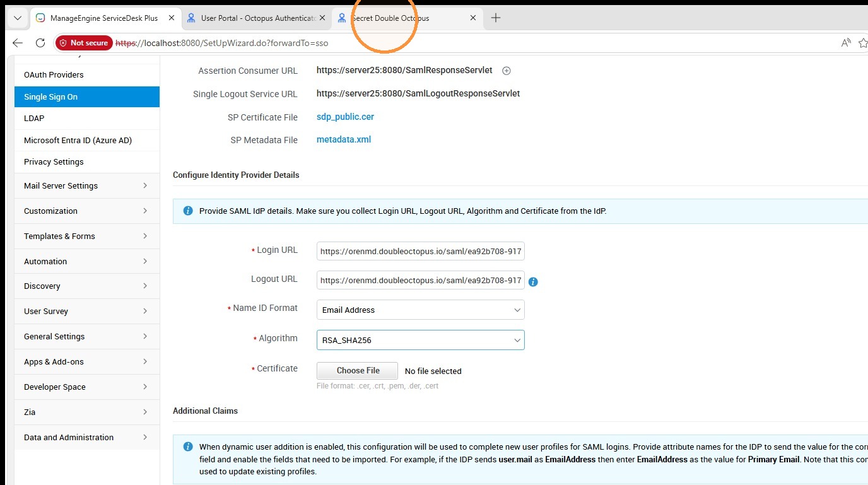The image size is (868, 485).
Task: Expand Templates & Forms section
Action: coord(87,237)
